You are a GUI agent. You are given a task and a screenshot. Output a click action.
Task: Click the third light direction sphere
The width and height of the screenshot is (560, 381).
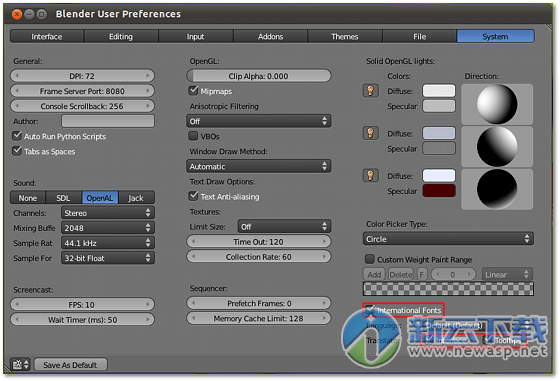497,189
